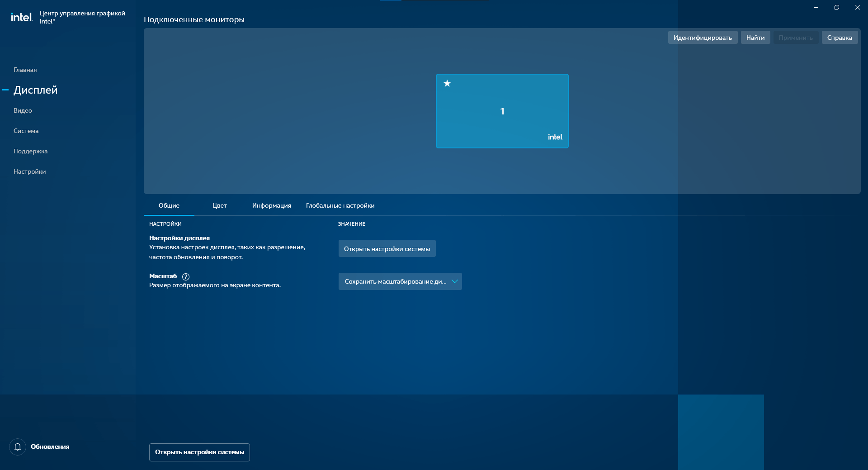The image size is (868, 470).
Task: Click the Подключенные мониторы heading
Action: 194,19
